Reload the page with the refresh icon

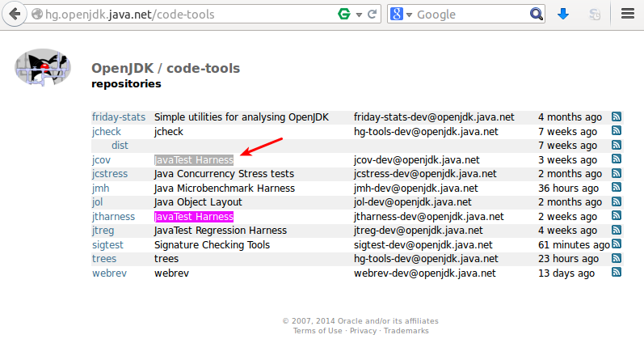373,15
